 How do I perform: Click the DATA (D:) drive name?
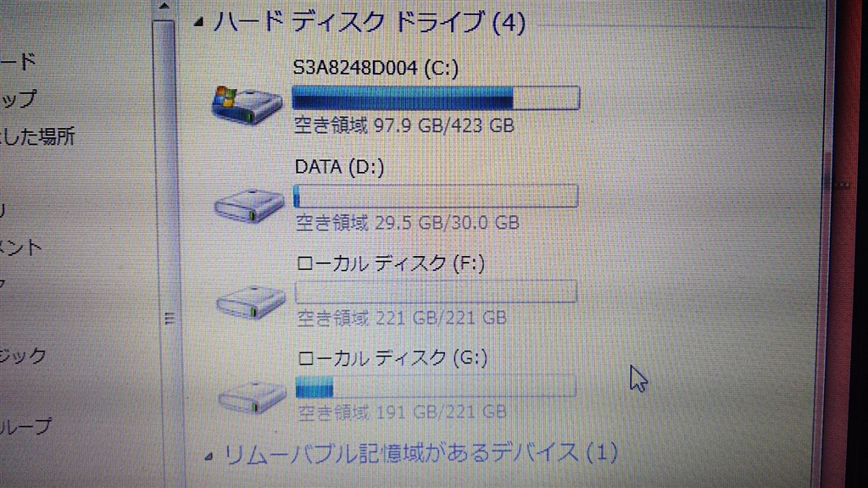(339, 167)
